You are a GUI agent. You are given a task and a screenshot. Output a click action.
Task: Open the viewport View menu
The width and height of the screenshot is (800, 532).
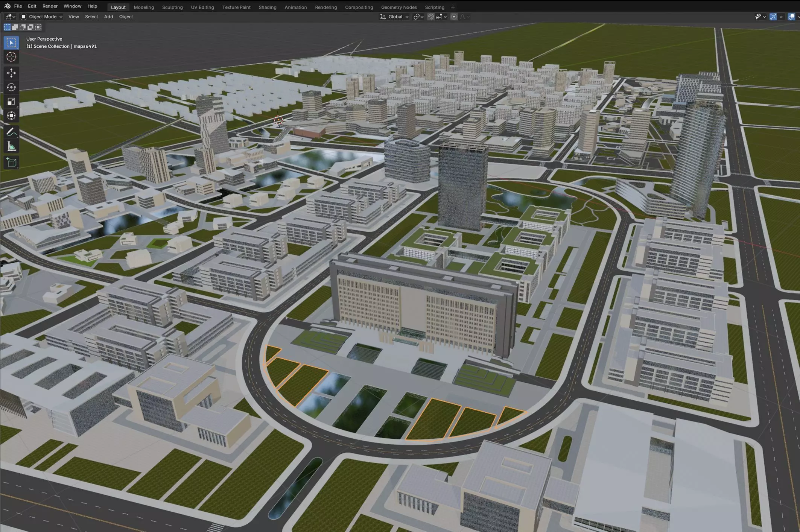[73, 17]
